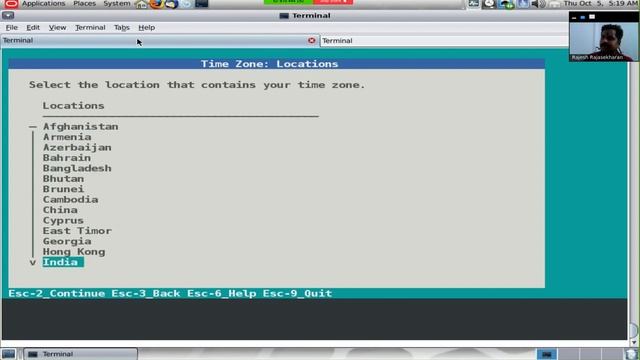The image size is (640, 360).
Task: Select Brunei in the locations list
Action: tap(63, 189)
